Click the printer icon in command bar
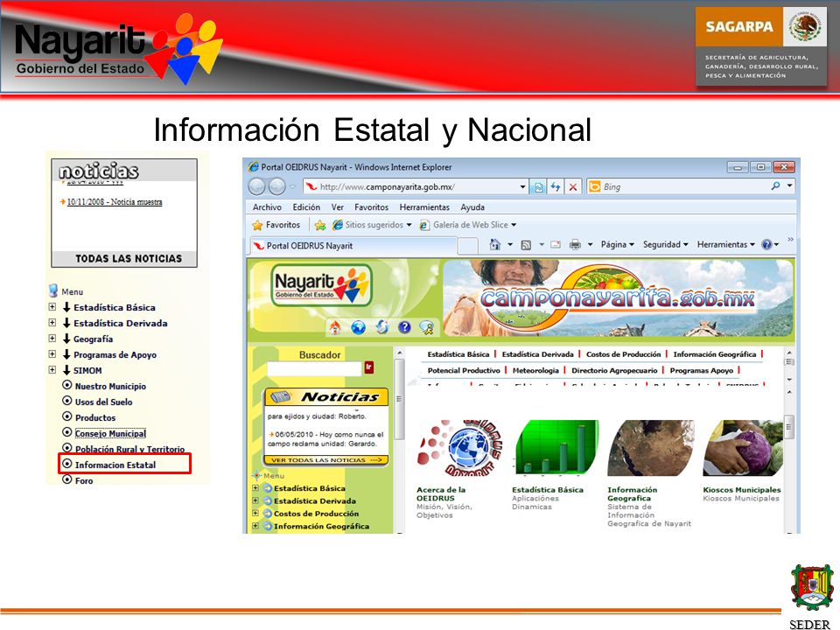 (575, 245)
